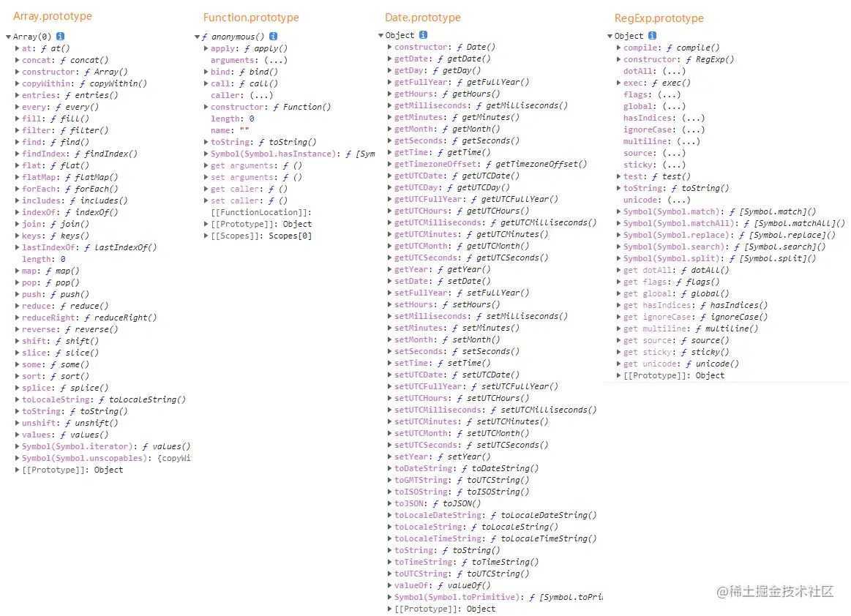851x616 pixels.
Task: Expand the findIndex property row
Action: point(18,154)
